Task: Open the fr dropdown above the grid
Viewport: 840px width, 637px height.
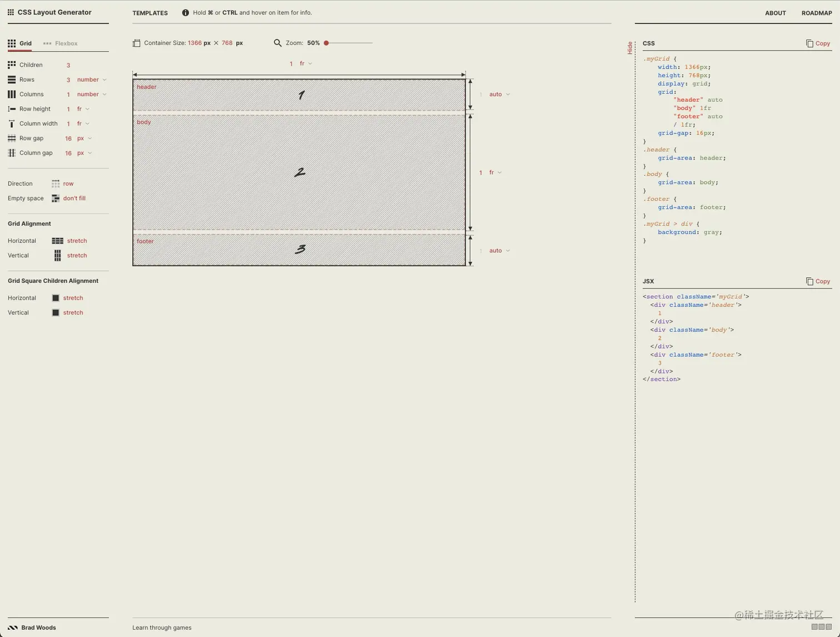Action: point(306,63)
